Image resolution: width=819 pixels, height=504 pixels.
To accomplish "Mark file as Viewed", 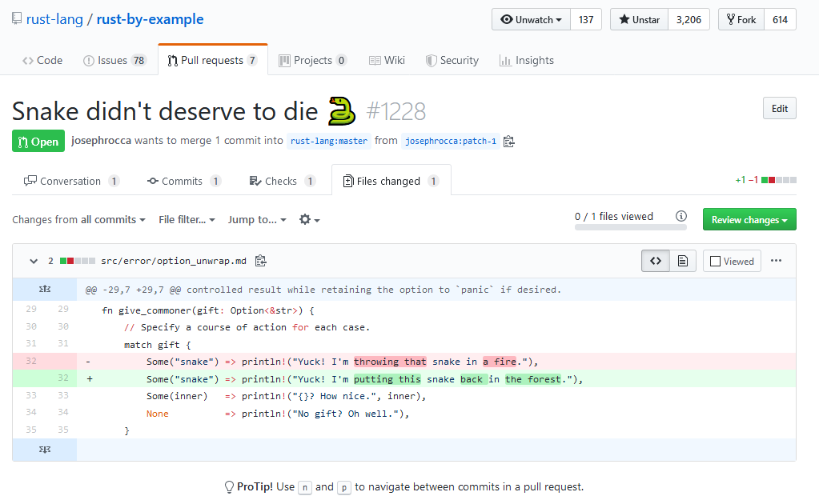I will click(732, 261).
